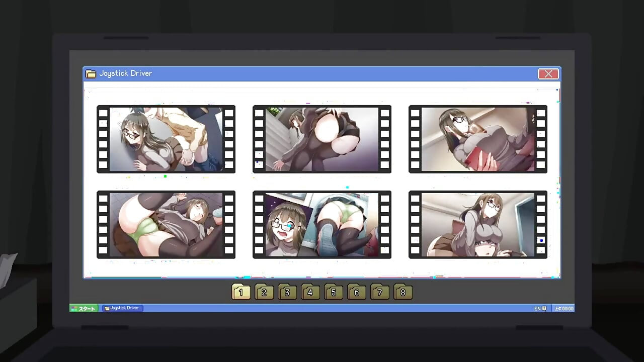Open folder page 4
This screenshot has width=644, height=362.
pyautogui.click(x=310, y=292)
